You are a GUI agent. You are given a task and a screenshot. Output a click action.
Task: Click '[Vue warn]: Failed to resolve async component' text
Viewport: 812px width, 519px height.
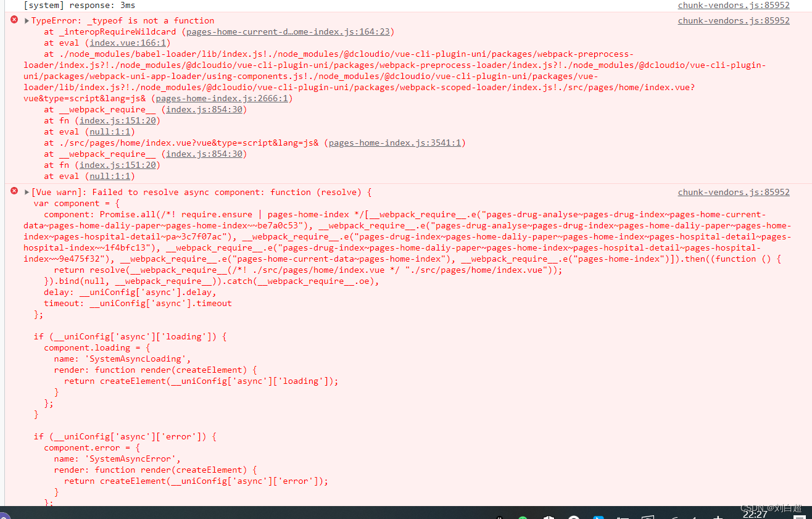point(148,193)
